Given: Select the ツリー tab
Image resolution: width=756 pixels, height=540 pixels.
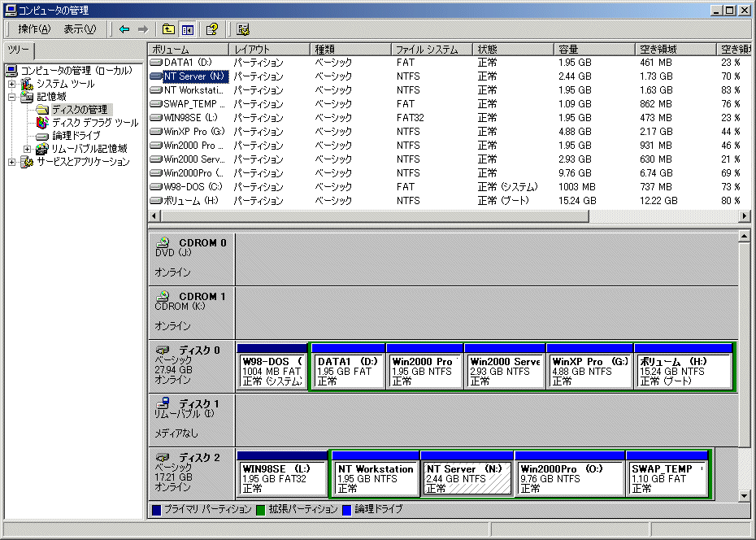Looking at the screenshot, I should (x=19, y=50).
